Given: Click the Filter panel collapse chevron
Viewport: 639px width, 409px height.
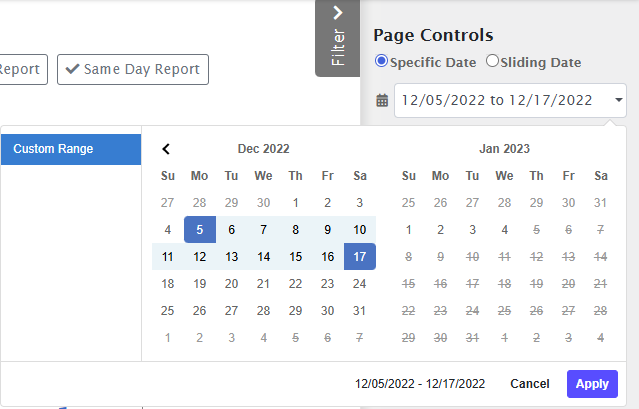Looking at the screenshot, I should pos(338,13).
